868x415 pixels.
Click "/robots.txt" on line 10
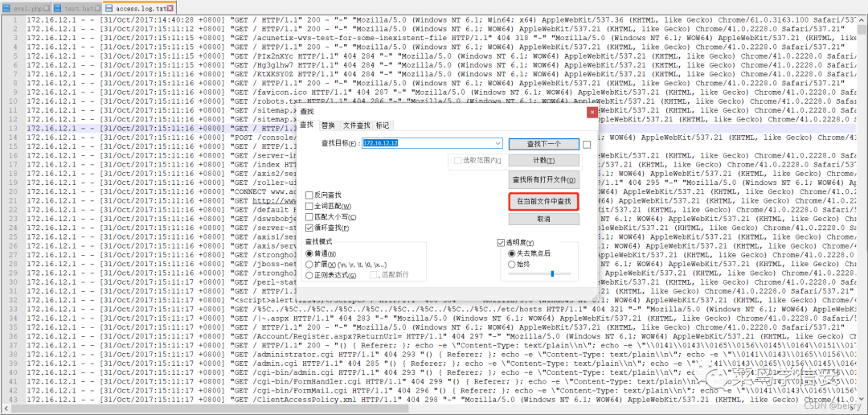pos(277,101)
